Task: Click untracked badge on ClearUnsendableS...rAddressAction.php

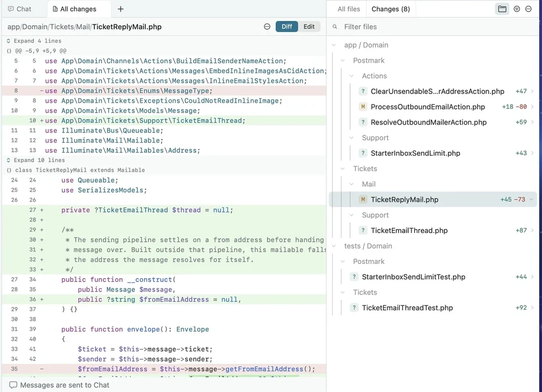Action: pos(362,91)
